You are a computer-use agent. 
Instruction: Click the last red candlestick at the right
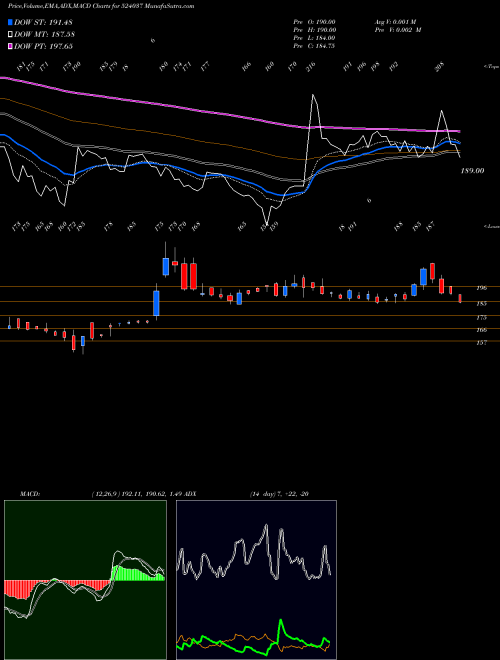tap(460, 298)
